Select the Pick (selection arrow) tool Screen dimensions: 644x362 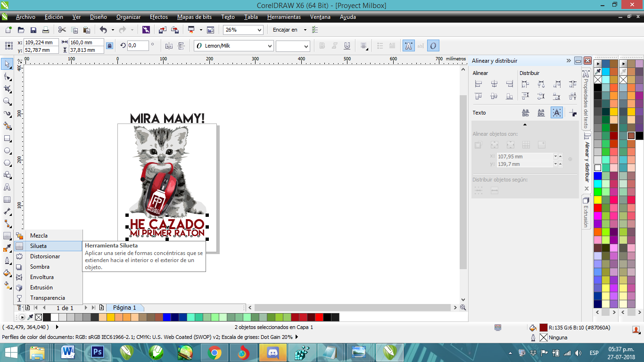point(7,64)
